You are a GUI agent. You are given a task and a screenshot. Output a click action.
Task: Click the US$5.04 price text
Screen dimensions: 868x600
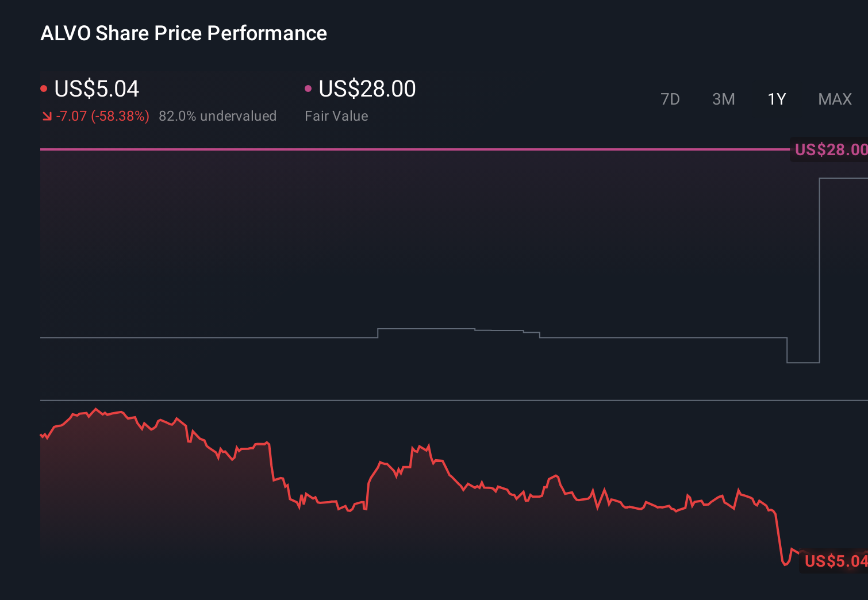click(x=97, y=89)
